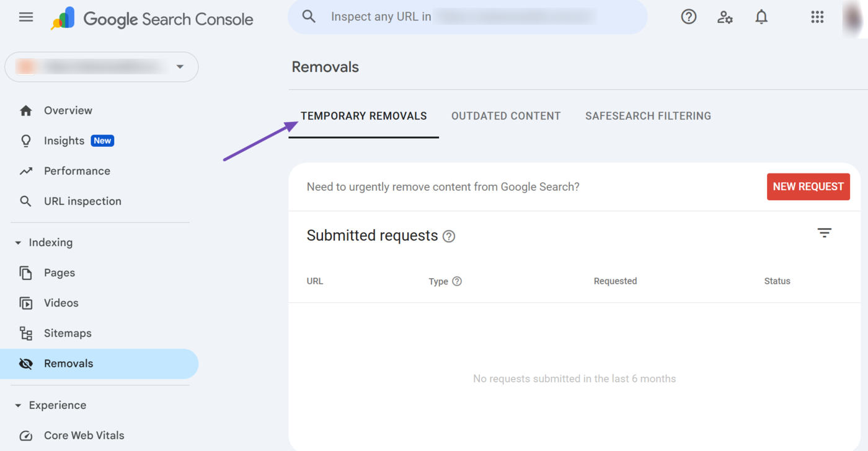The height and width of the screenshot is (451, 868).
Task: Open the Google apps grid
Action: (817, 17)
